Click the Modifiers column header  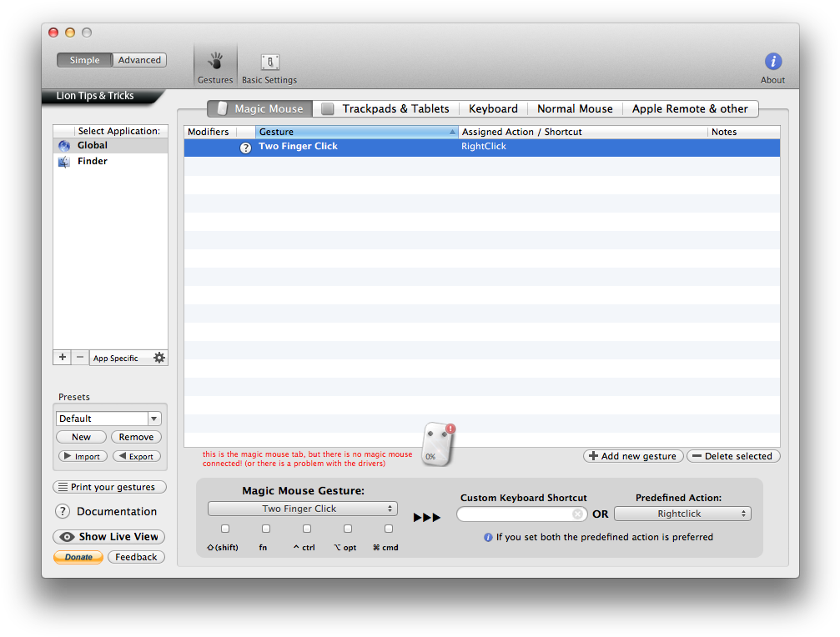[210, 132]
